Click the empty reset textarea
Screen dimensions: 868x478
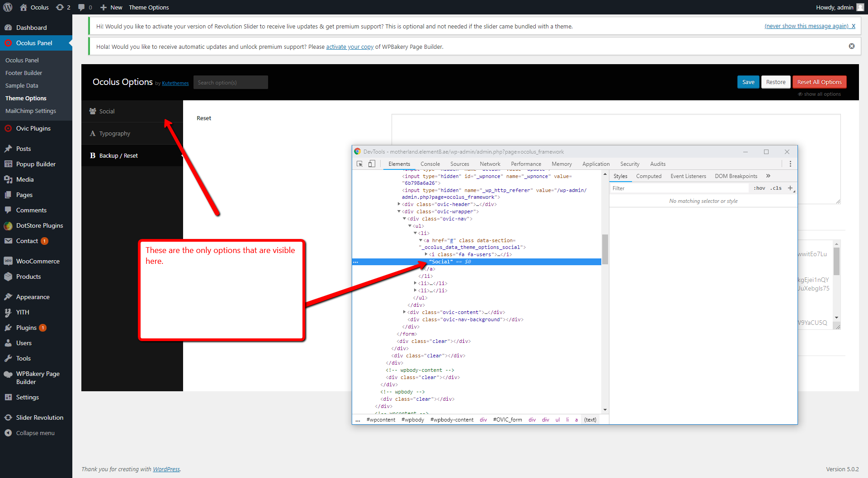pos(616,159)
